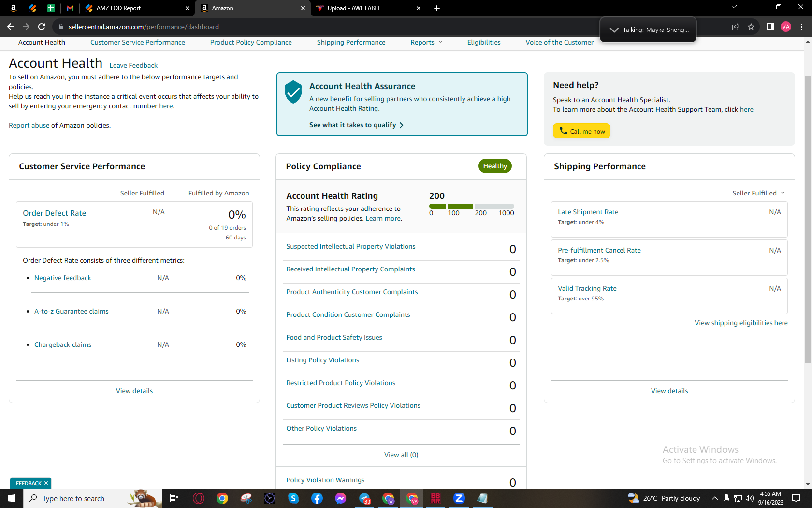Viewport: 812px width, 508px height.
Task: Switch to the Account Health nav tab
Action: 42,43
